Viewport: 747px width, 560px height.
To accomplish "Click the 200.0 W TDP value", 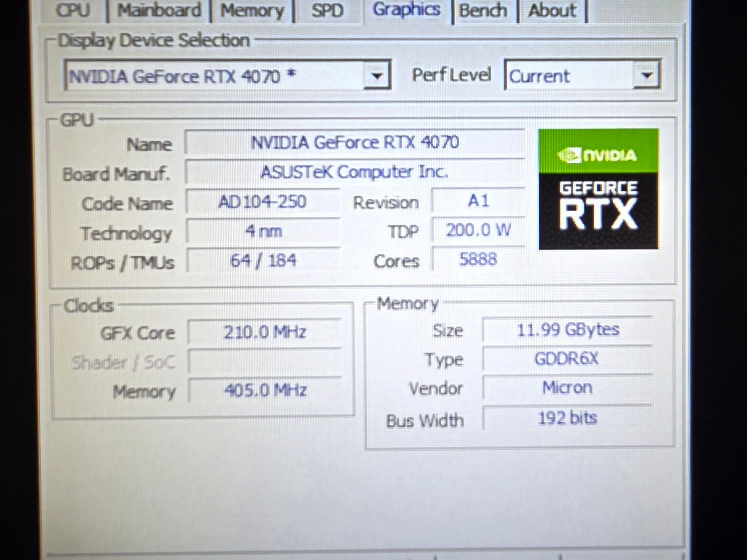I will pos(478,230).
